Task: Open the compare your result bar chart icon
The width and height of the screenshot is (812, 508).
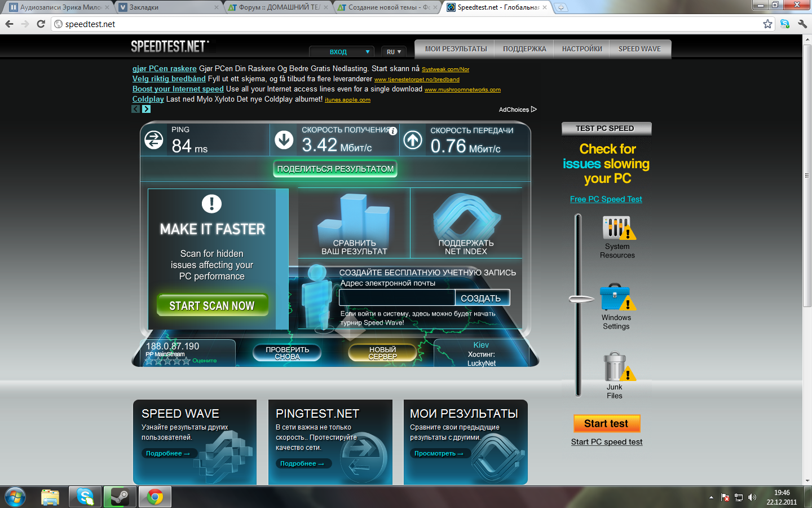Action: [x=354, y=217]
